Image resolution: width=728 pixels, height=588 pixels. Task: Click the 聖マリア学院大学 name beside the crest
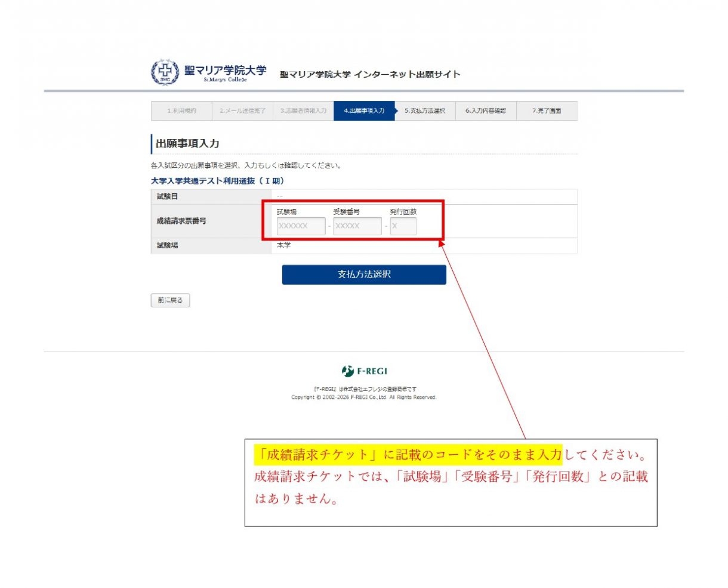pyautogui.click(x=225, y=72)
